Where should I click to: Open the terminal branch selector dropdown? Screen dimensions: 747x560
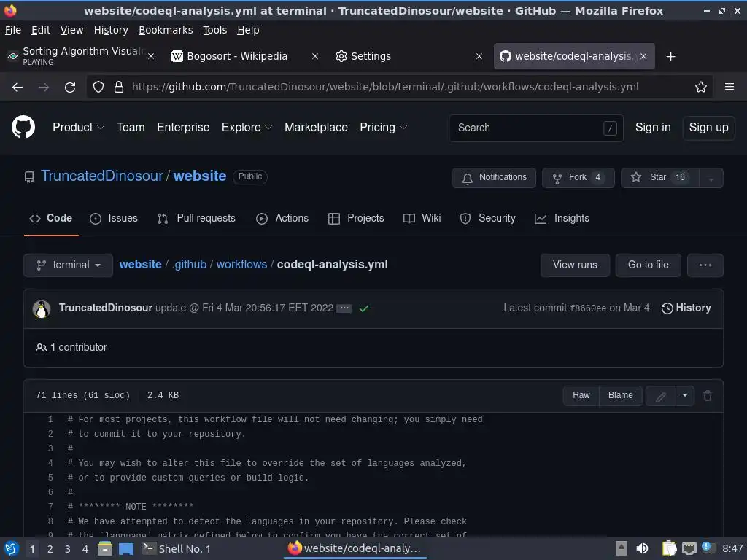[x=68, y=265]
